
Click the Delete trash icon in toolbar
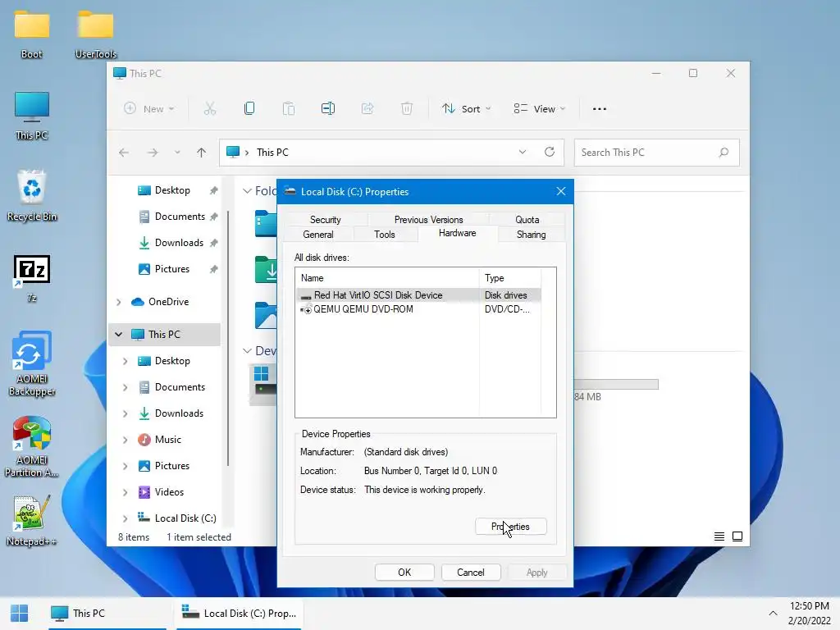[407, 109]
